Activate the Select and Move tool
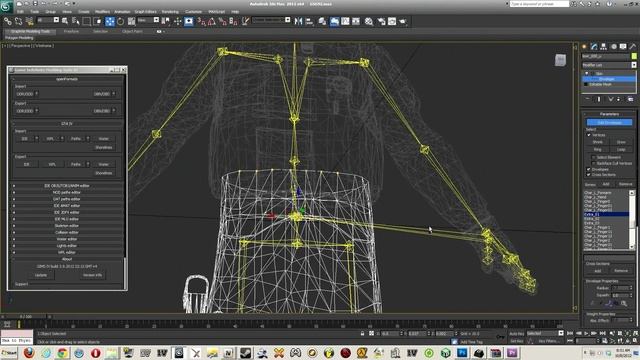 point(110,21)
